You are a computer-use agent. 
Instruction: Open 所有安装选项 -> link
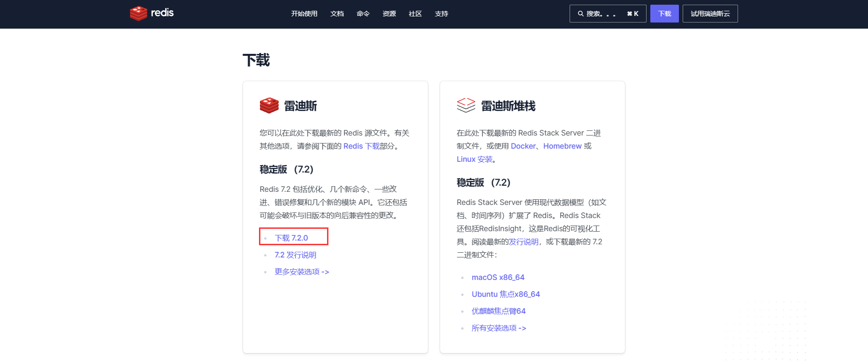(499, 328)
